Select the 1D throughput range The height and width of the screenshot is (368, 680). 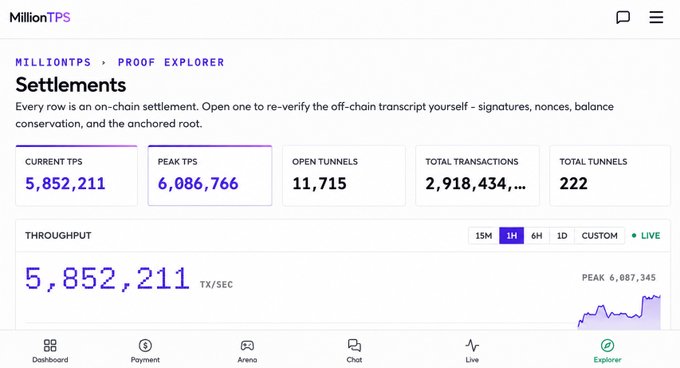(562, 236)
